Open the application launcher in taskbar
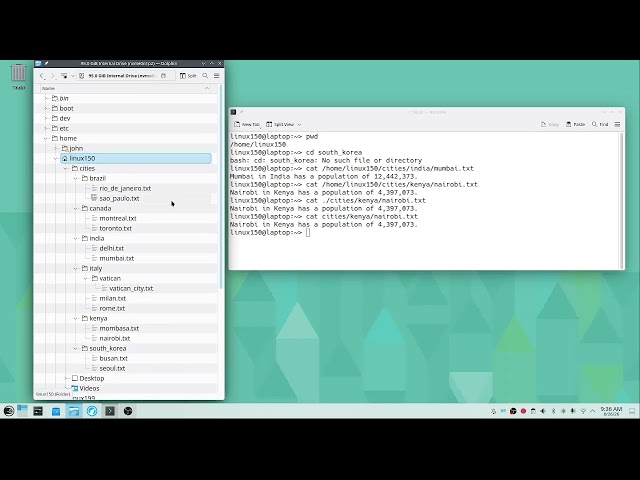Viewport: 640px width, 480px height. (x=9, y=411)
